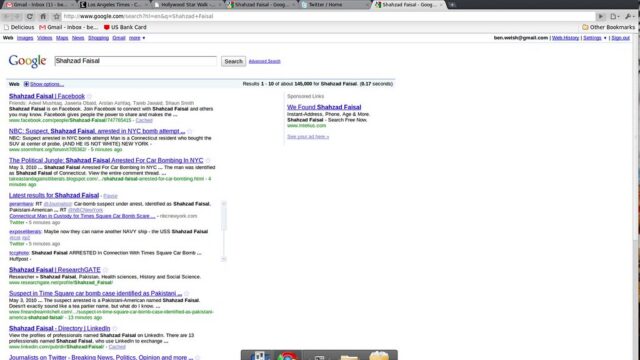This screenshot has width=640, height=360.
Task: Expand the more dropdown in Google navigation
Action: [137, 38]
